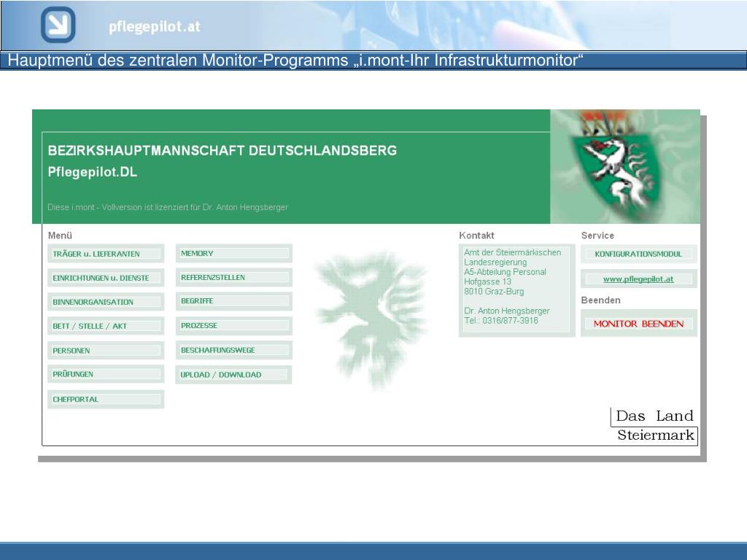747x560 pixels.
Task: Click the Hofgasse 13 address line
Action: [487, 281]
